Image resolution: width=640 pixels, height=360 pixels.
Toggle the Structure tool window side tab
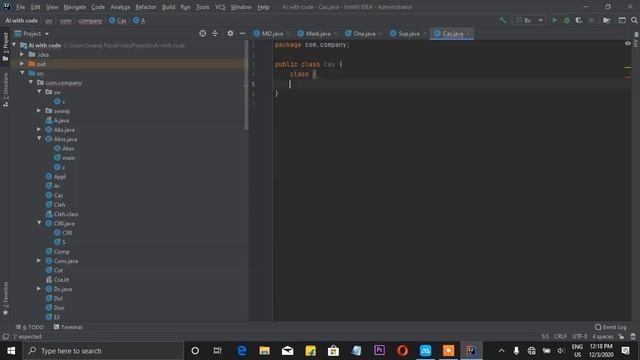(5, 90)
